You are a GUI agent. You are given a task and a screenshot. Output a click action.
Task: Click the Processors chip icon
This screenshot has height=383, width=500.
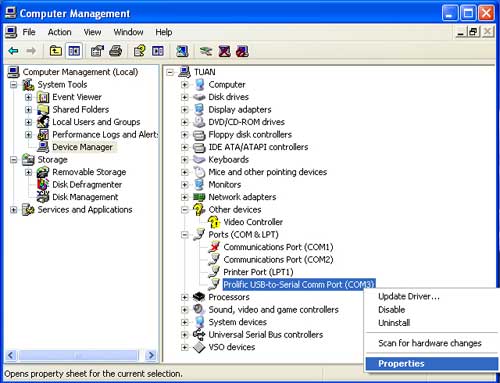199,297
